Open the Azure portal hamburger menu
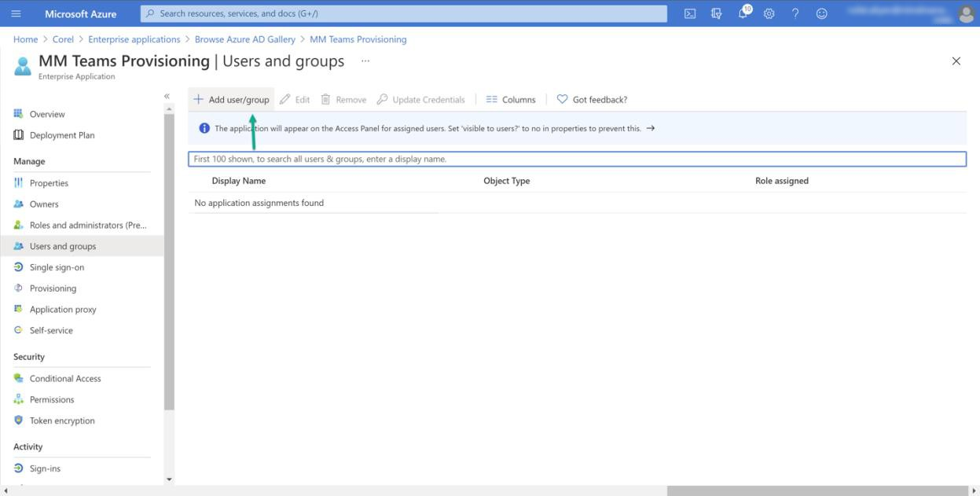980x496 pixels. (x=17, y=13)
